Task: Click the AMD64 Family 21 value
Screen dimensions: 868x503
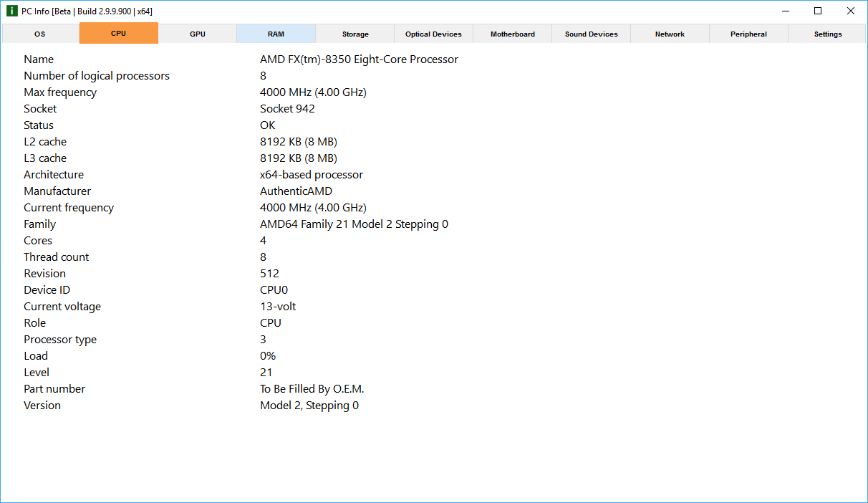Action: pos(354,224)
